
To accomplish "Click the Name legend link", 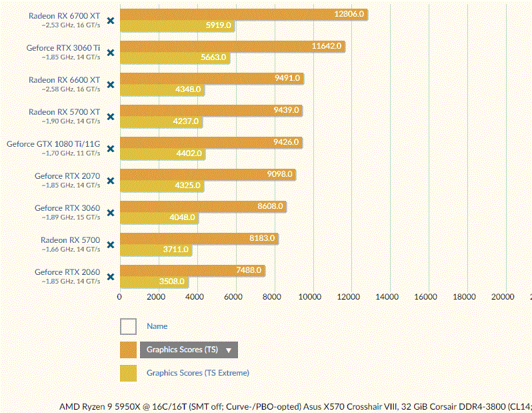I will click(157, 326).
